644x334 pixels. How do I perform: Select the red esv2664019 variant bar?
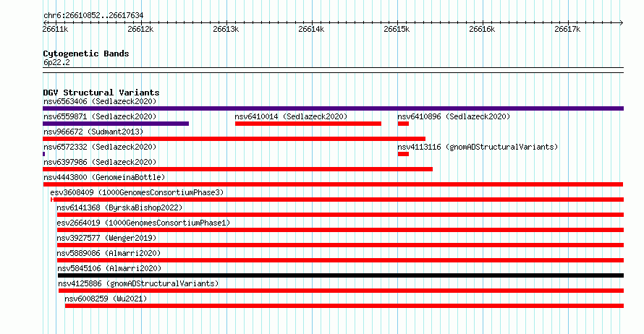point(341,230)
